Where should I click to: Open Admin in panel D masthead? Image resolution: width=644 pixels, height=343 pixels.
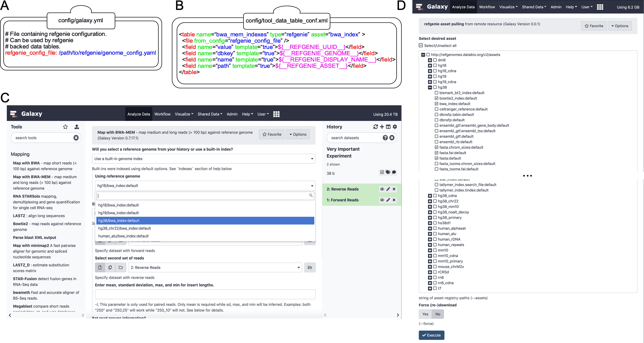tap(556, 7)
